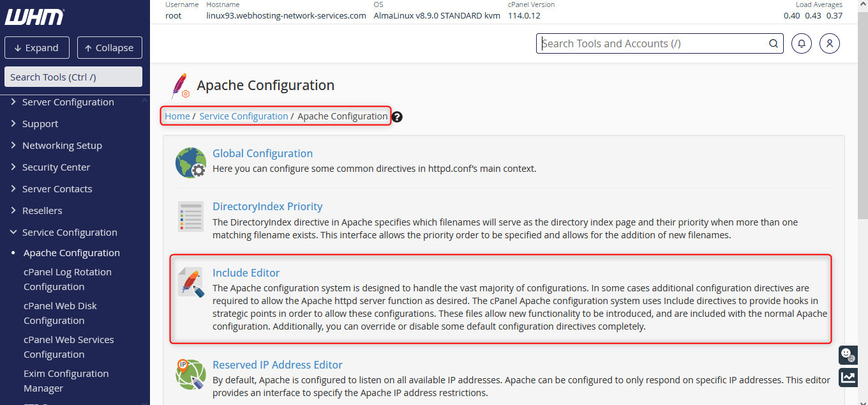The width and height of the screenshot is (868, 405).
Task: Click the Reserved IP Address Editor icon
Action: (x=190, y=374)
